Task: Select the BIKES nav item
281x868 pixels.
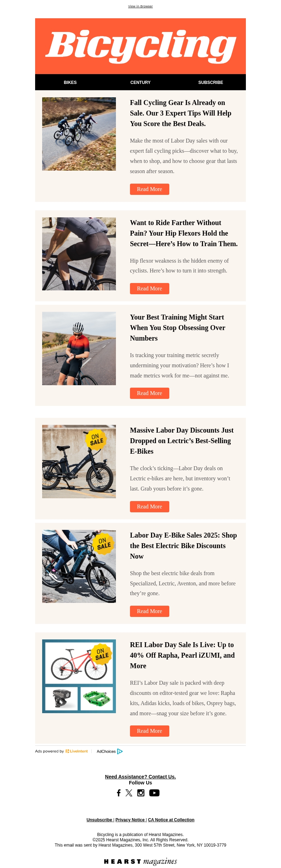Action: click(70, 82)
